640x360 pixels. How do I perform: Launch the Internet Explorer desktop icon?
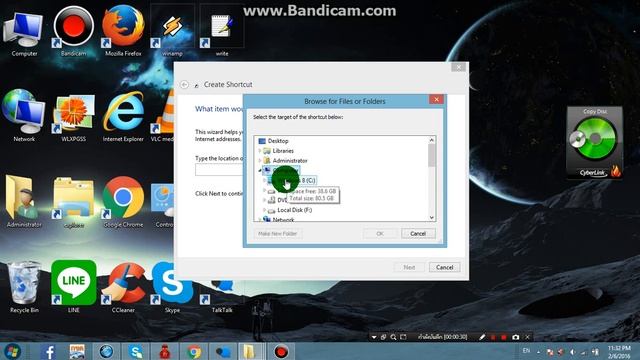pyautogui.click(x=123, y=116)
